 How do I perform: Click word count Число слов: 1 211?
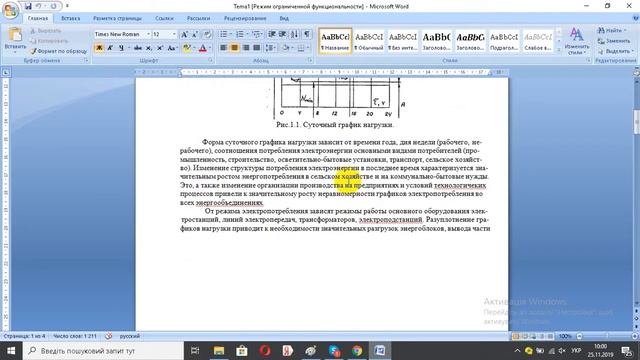[x=75, y=336]
